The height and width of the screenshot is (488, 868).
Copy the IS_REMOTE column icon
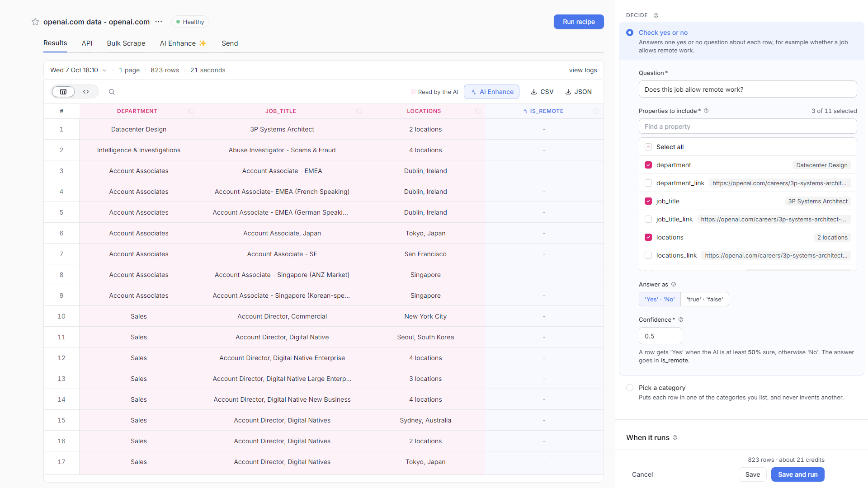596,111
